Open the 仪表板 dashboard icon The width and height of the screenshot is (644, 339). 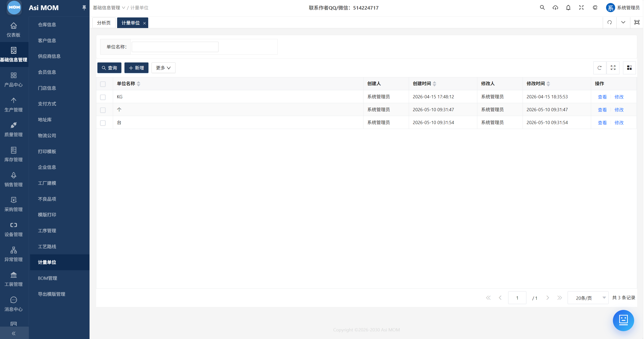pyautogui.click(x=14, y=30)
